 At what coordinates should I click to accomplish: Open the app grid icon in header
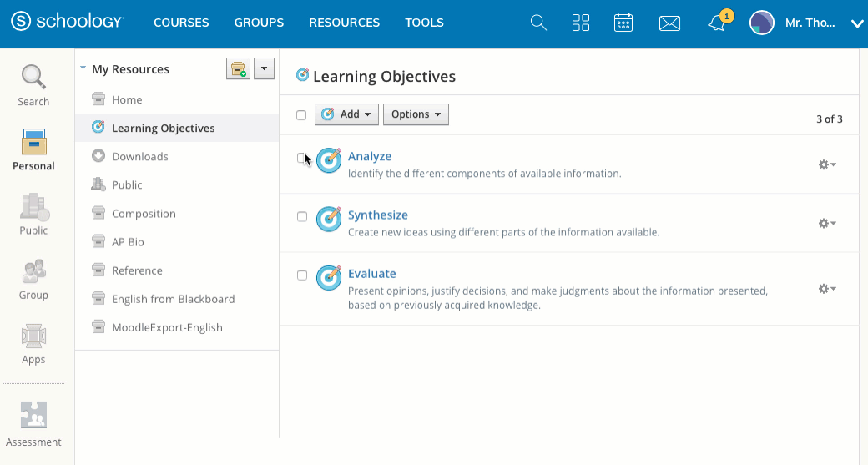point(581,23)
